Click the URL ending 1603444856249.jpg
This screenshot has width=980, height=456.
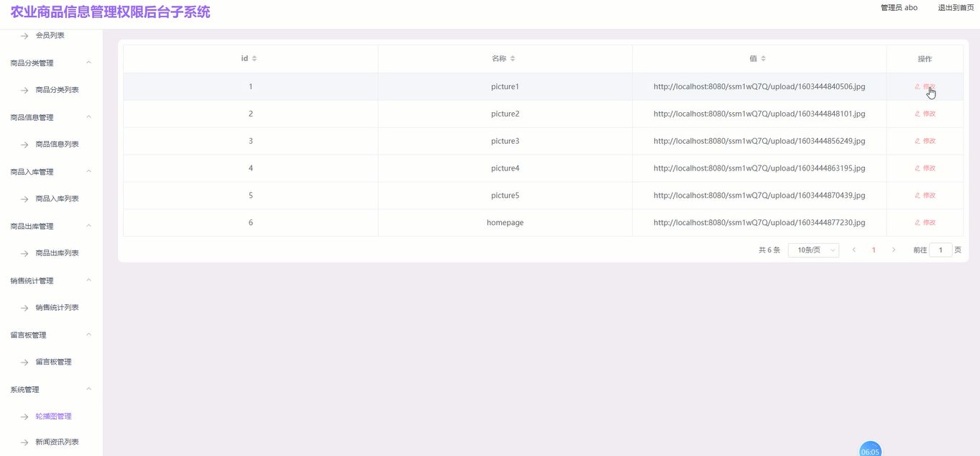(x=759, y=141)
